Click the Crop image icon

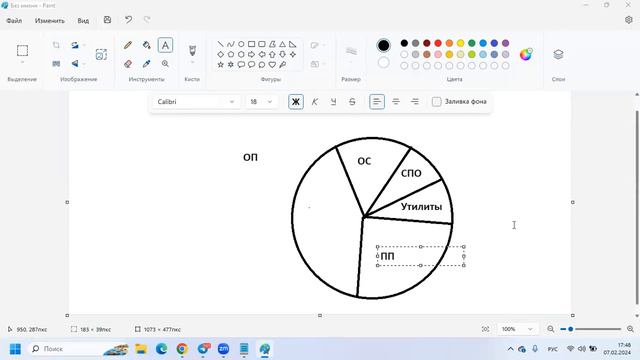click(x=56, y=45)
